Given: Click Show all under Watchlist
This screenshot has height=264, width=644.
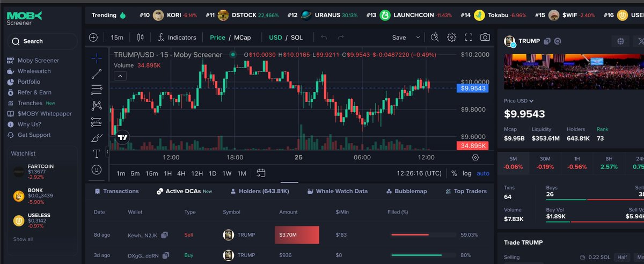Looking at the screenshot, I should (x=23, y=239).
